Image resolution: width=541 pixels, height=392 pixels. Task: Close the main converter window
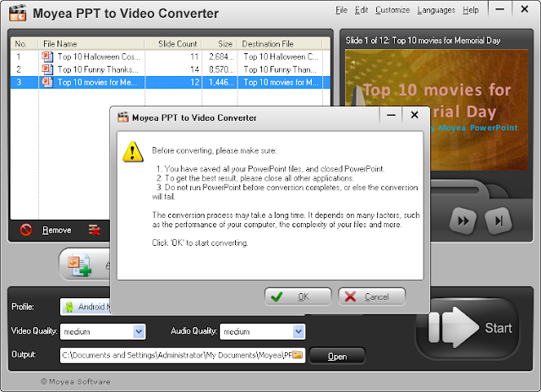tap(524, 9)
